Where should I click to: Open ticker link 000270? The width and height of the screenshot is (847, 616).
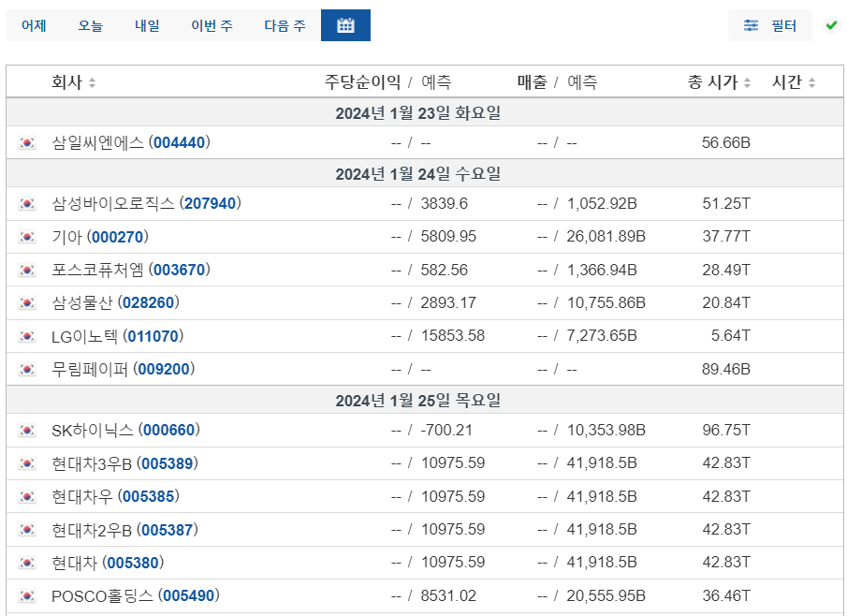pos(117,237)
